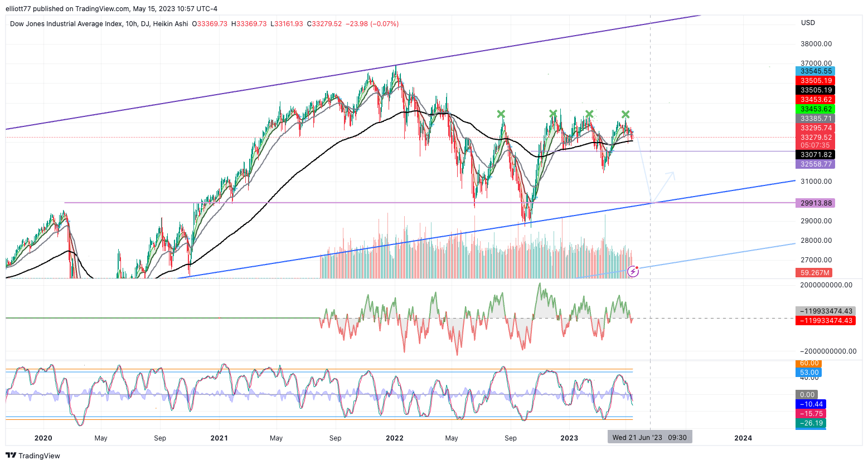Viewport: 868px width, 465px height.
Task: Click the 2022 year label on time axis
Action: (x=395, y=438)
